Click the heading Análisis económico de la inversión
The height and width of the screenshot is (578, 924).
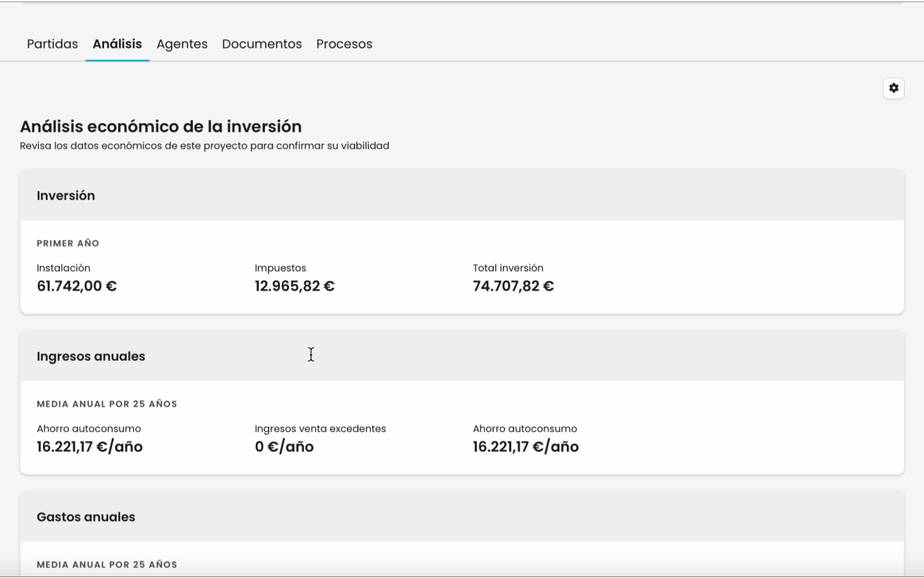[x=161, y=126]
